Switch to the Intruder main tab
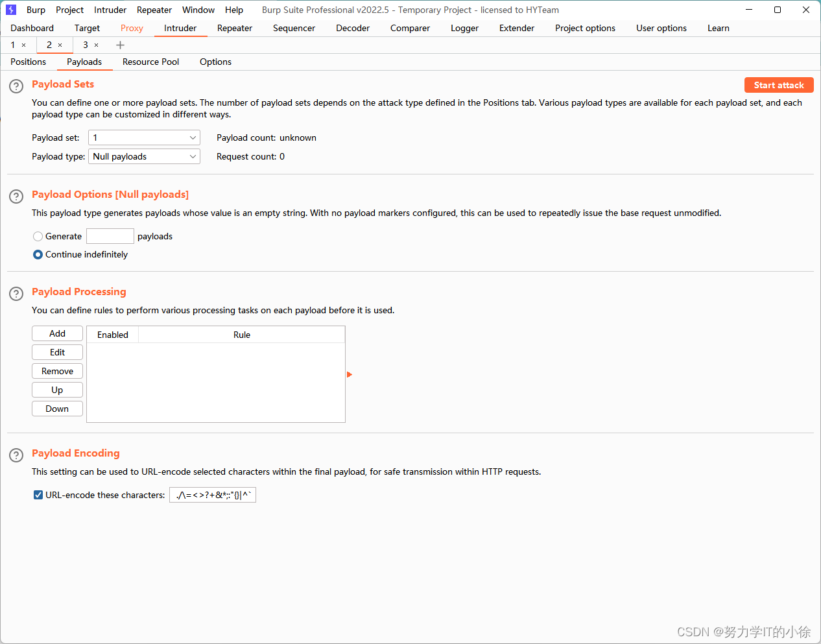Screen dimensions: 821x644 [x=180, y=28]
